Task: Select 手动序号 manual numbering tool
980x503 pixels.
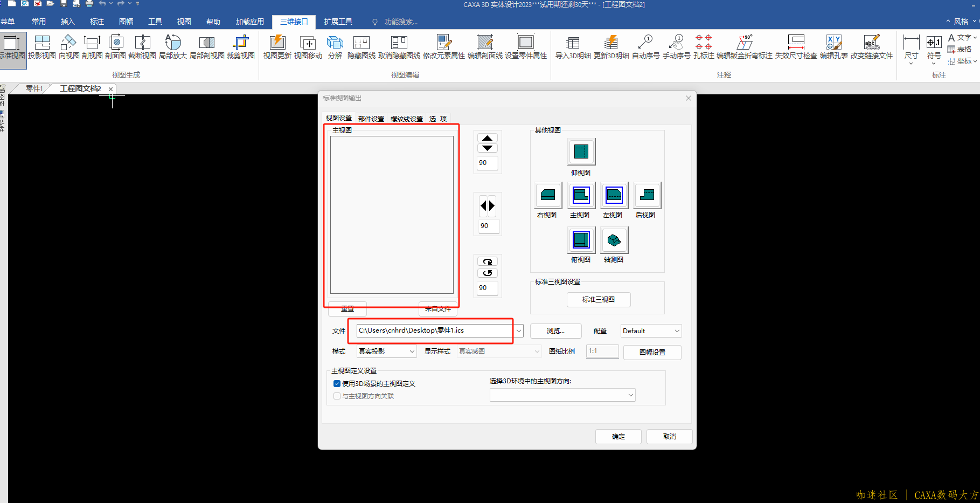Action: click(x=677, y=47)
